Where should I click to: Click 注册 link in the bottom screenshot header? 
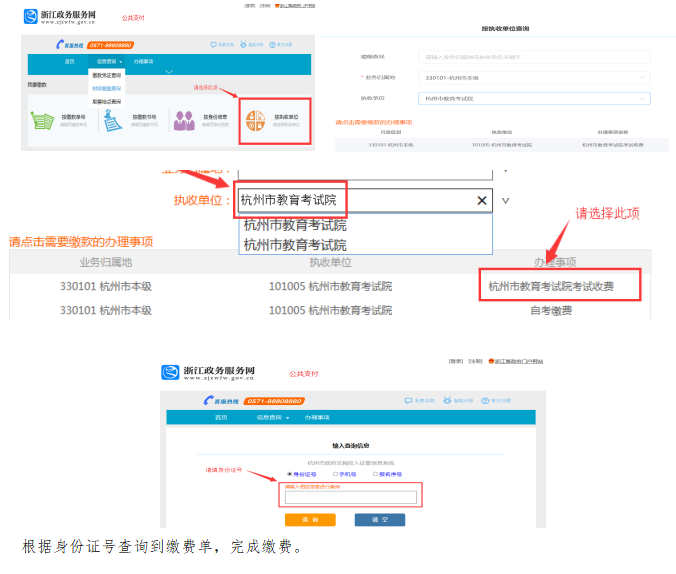(x=476, y=361)
